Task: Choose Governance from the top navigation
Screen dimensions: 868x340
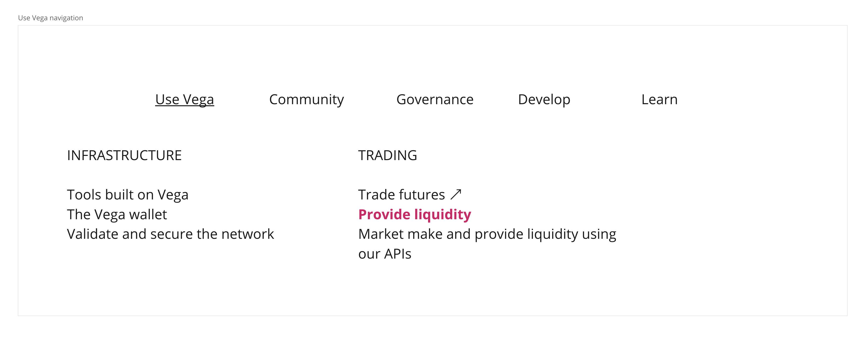Action: click(x=435, y=99)
